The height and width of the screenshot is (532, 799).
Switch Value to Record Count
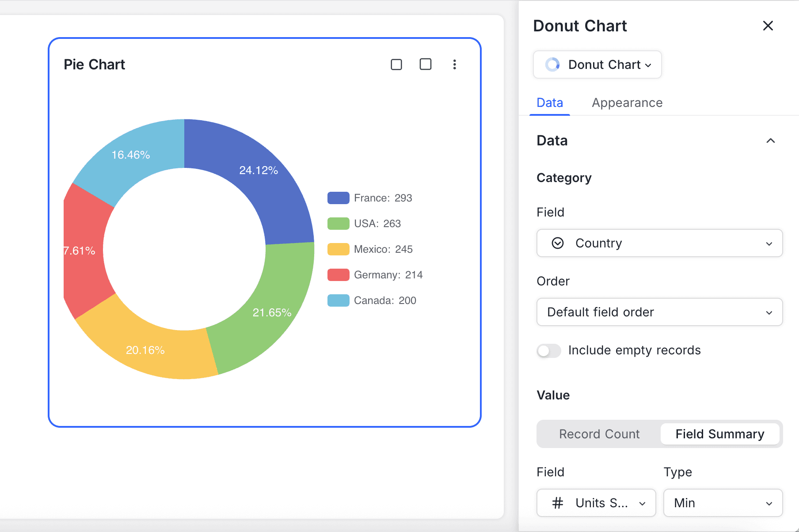[x=599, y=434]
